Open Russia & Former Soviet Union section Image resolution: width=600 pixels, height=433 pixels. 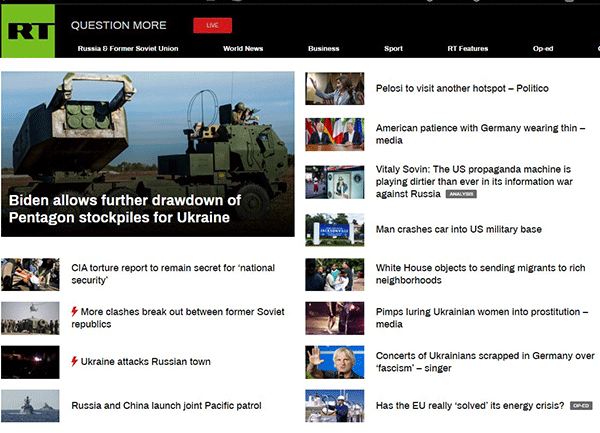pos(128,49)
